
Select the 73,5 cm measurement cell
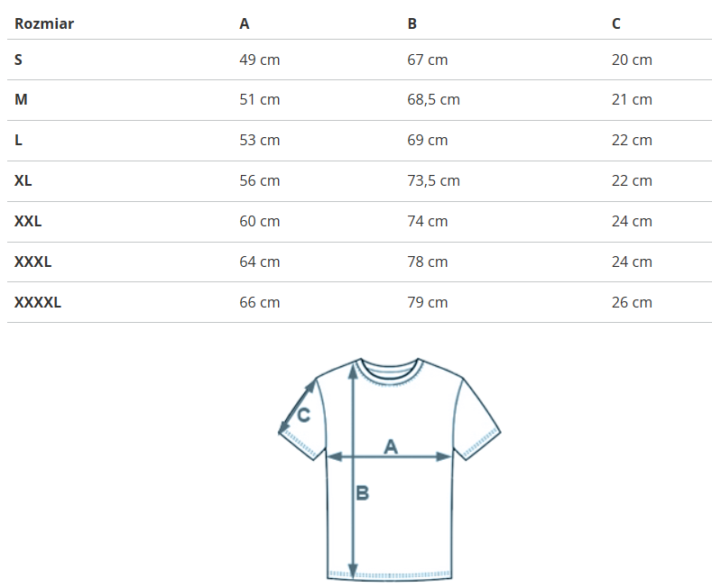[x=434, y=180]
